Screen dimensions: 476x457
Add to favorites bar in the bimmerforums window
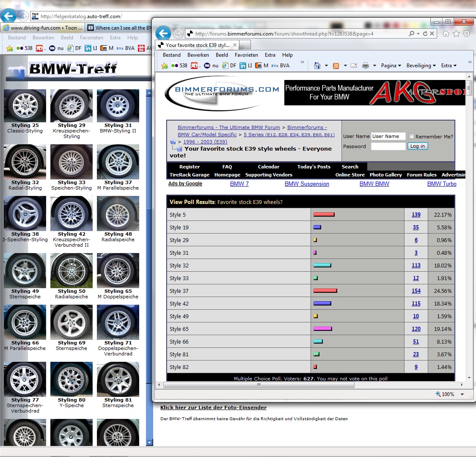click(165, 66)
